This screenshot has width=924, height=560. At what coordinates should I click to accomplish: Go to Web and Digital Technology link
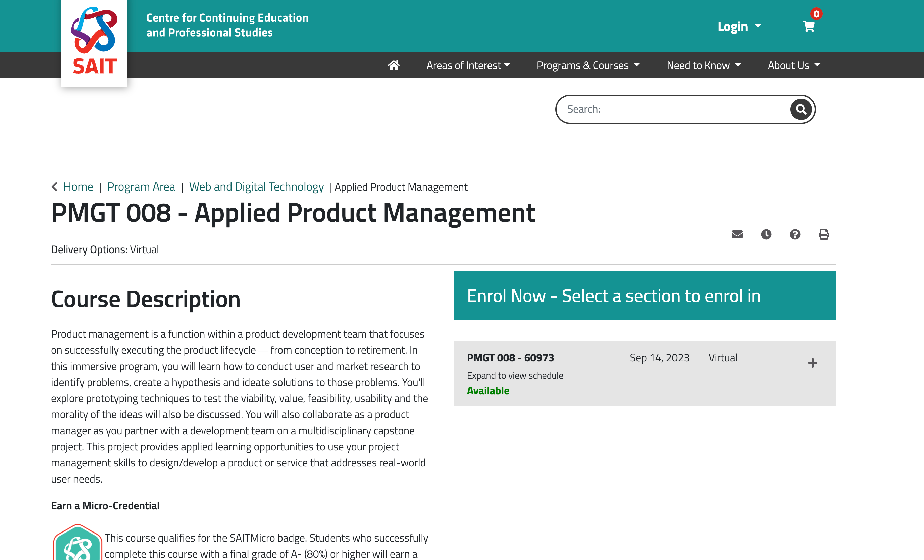(256, 187)
